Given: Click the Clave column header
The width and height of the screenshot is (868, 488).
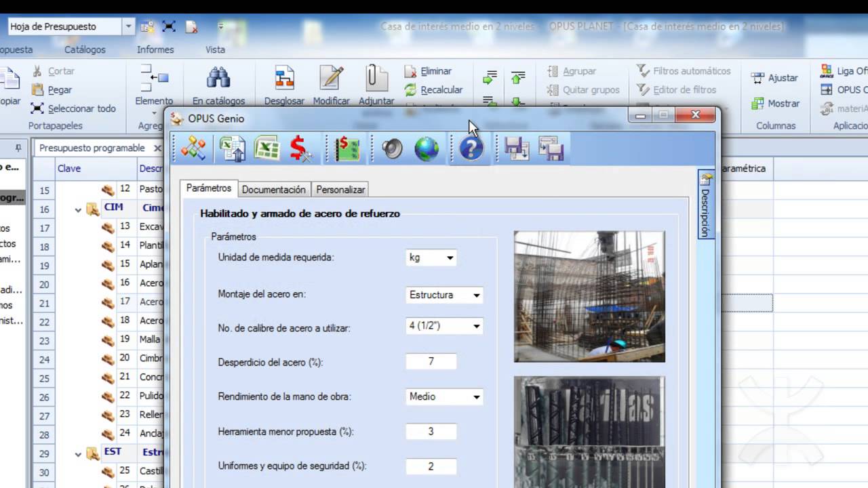Looking at the screenshot, I should [x=95, y=168].
